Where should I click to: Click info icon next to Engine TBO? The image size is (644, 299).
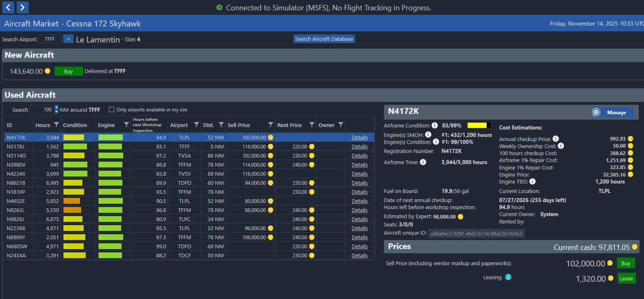[532, 181]
